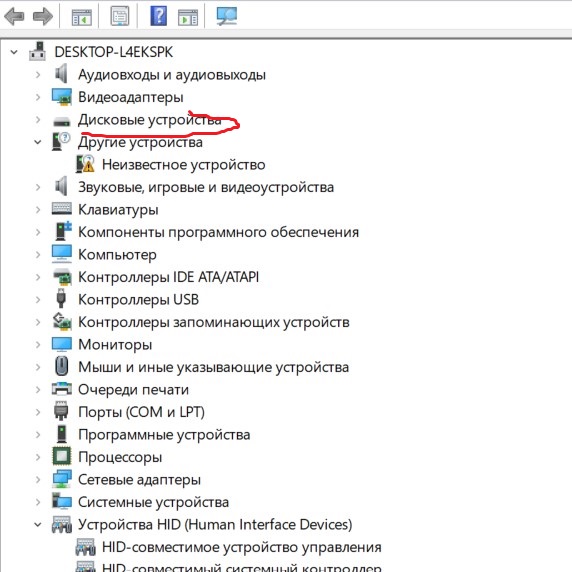Select Порты (COM и LPT) entry
The image size is (572, 572).
click(x=141, y=412)
